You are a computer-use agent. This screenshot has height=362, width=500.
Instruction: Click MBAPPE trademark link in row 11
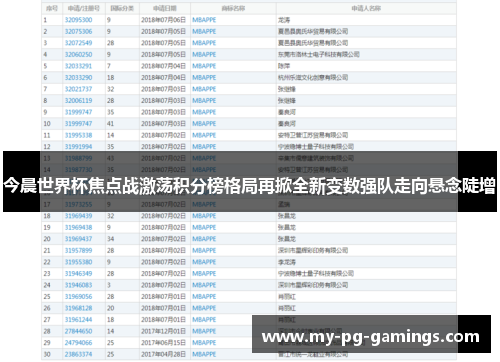[204, 135]
